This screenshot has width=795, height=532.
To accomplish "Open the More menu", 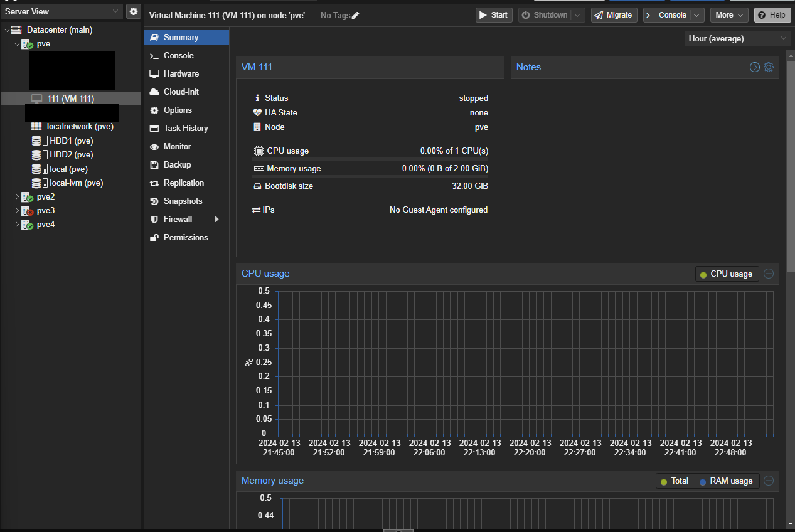I will pyautogui.click(x=728, y=14).
